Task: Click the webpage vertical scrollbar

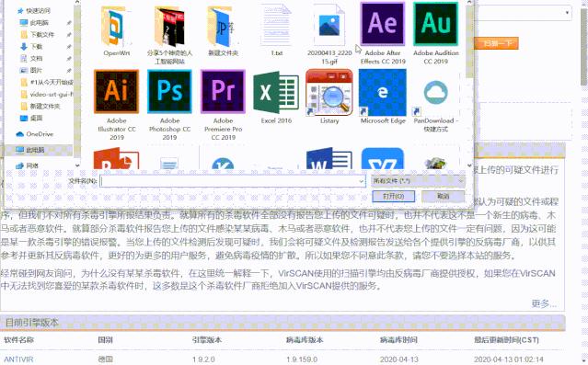Action: (584, 47)
